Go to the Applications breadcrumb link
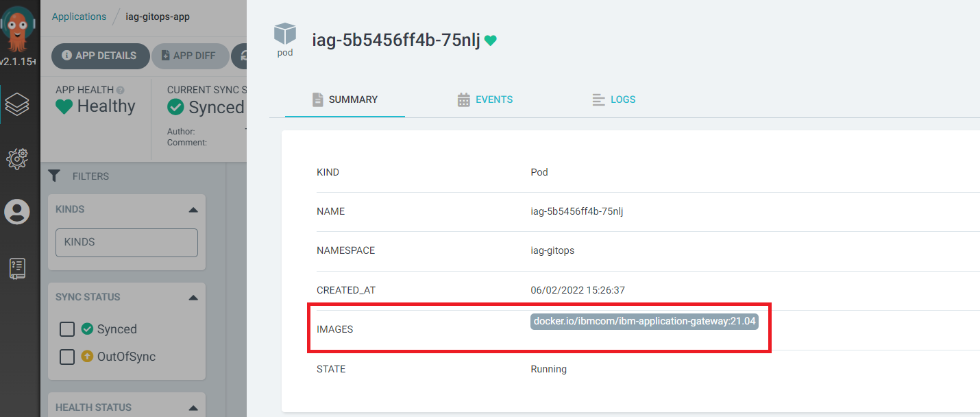Viewport: 980px width, 417px height. click(79, 16)
